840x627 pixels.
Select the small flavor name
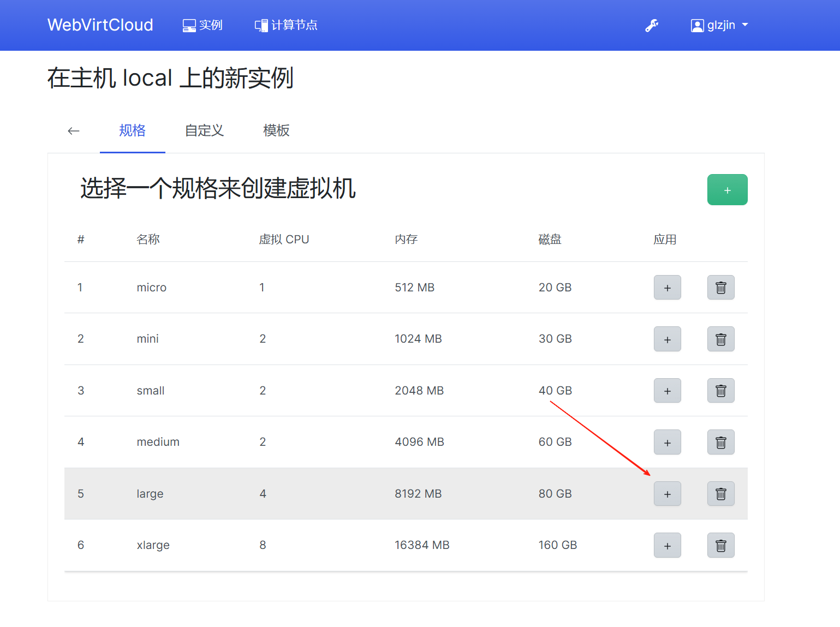(x=151, y=391)
